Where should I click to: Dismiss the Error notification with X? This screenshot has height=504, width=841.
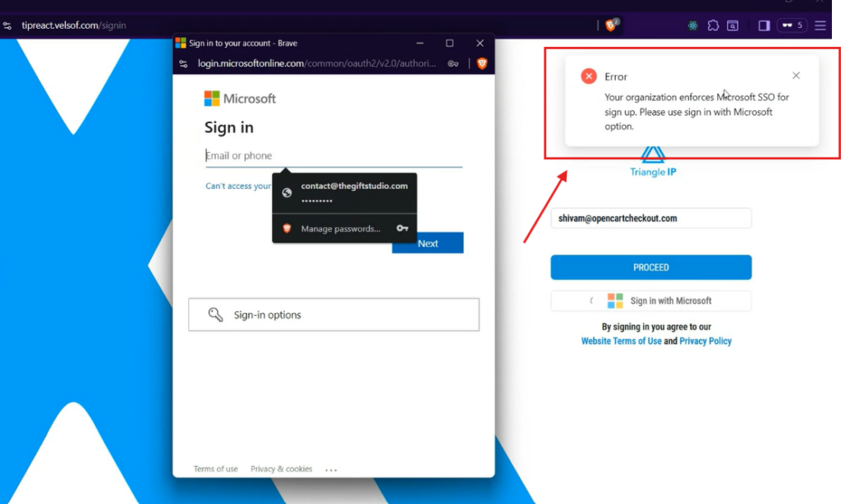tap(796, 76)
